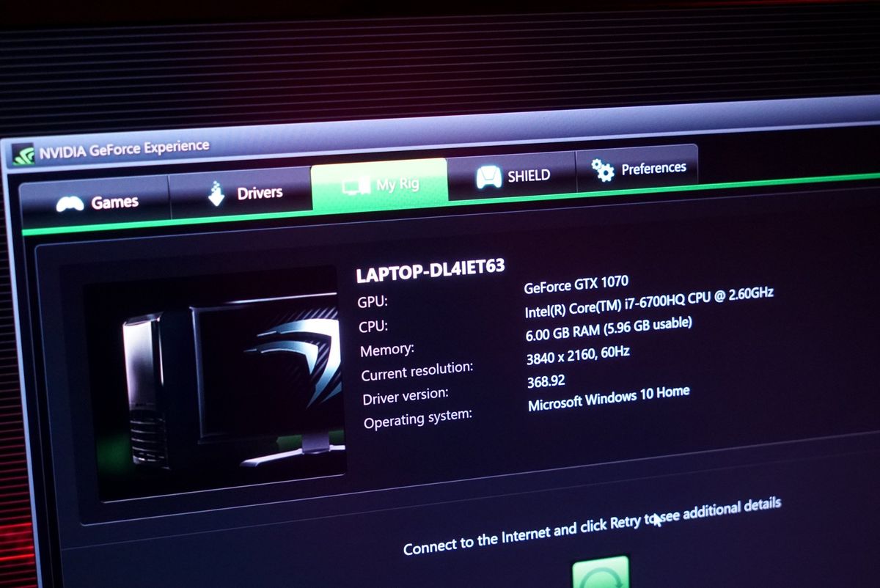This screenshot has height=588, width=880.
Task: Click the Connect to the Internet message
Action: coord(592,526)
